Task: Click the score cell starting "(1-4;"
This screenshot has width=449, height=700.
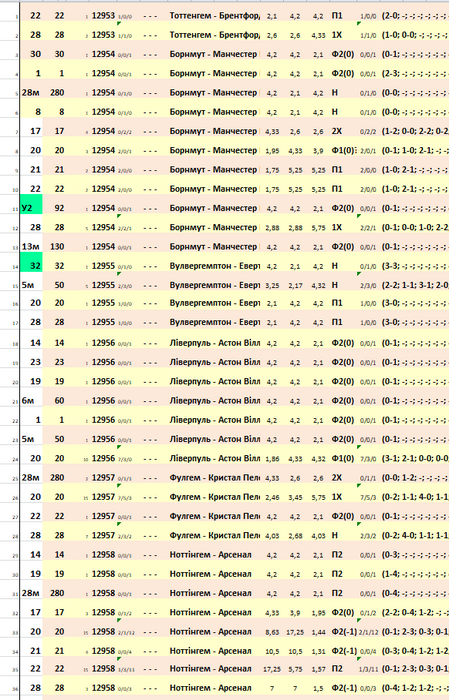Action: point(415,574)
